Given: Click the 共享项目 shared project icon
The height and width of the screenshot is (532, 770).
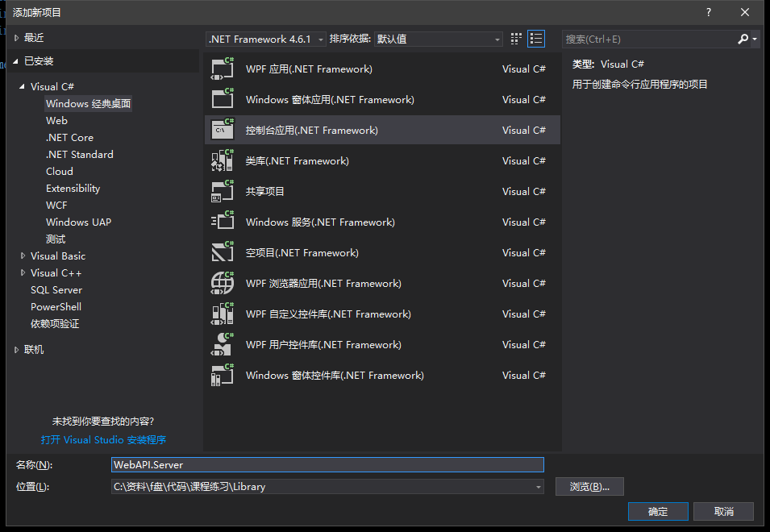Looking at the screenshot, I should [223, 191].
